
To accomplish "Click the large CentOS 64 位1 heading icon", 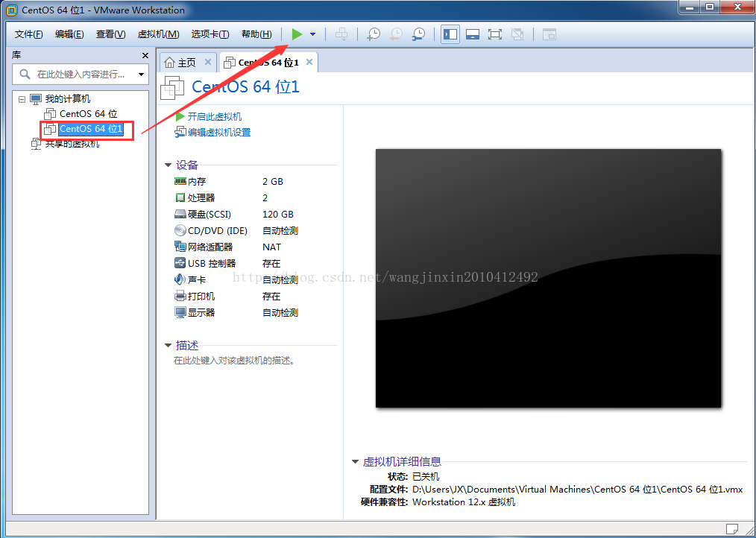I will click(173, 88).
